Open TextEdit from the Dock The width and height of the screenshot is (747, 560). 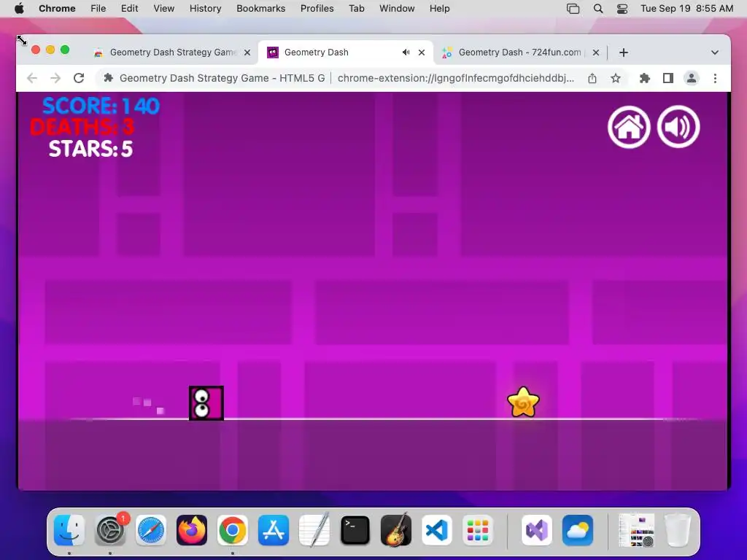click(314, 530)
